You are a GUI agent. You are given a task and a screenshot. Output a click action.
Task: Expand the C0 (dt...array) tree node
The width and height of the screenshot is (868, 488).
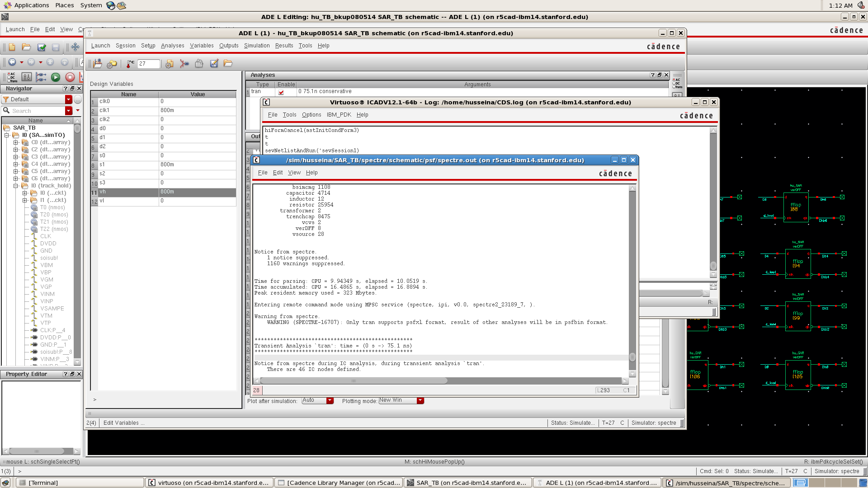16,142
